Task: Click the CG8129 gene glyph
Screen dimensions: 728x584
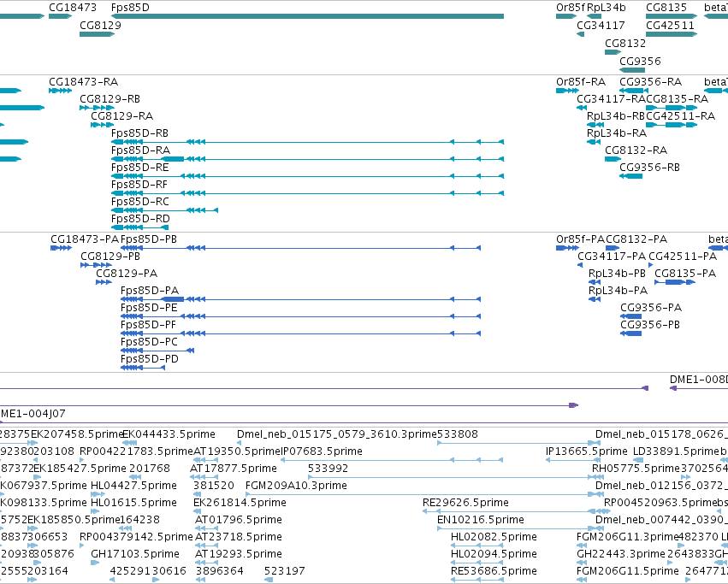Action: click(x=97, y=34)
